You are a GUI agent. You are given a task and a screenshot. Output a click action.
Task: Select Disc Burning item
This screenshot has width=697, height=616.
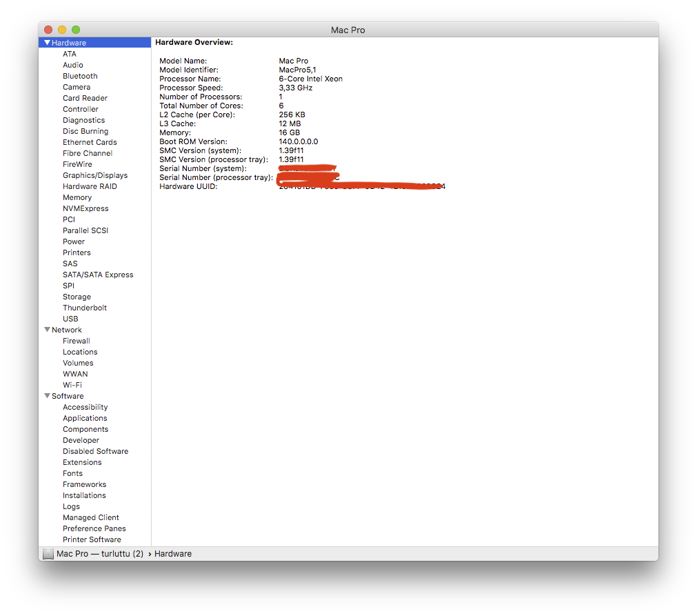(x=85, y=131)
